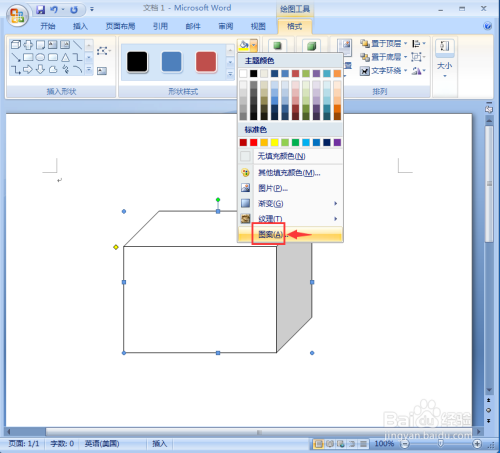Expand the undo history dropdown
The width and height of the screenshot is (500, 453).
click(x=63, y=10)
